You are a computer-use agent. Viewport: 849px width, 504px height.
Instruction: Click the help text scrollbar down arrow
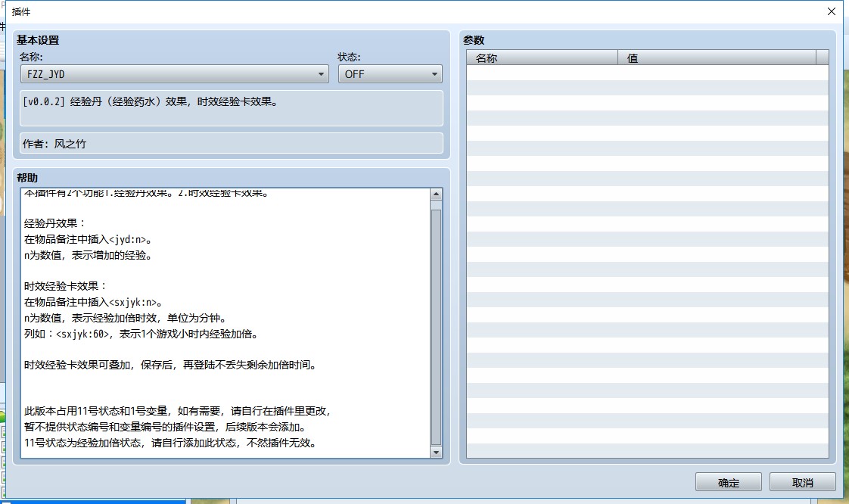click(436, 452)
